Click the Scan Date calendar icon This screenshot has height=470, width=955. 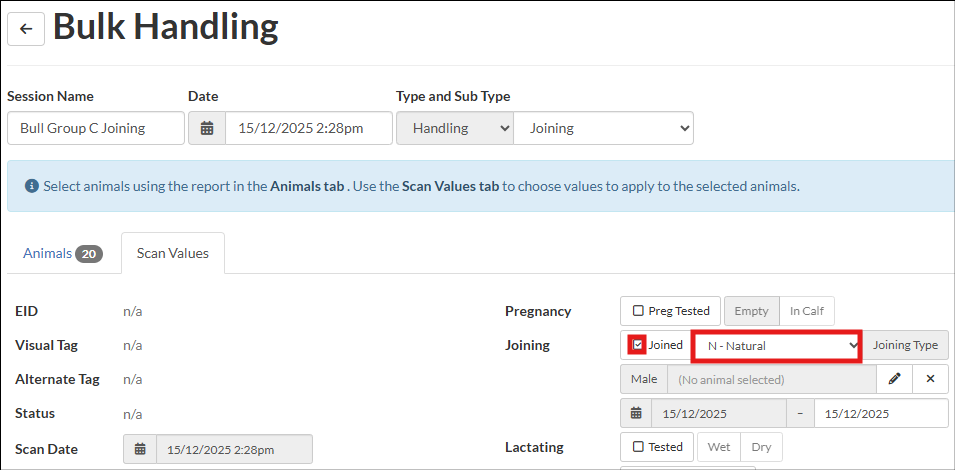click(x=140, y=449)
